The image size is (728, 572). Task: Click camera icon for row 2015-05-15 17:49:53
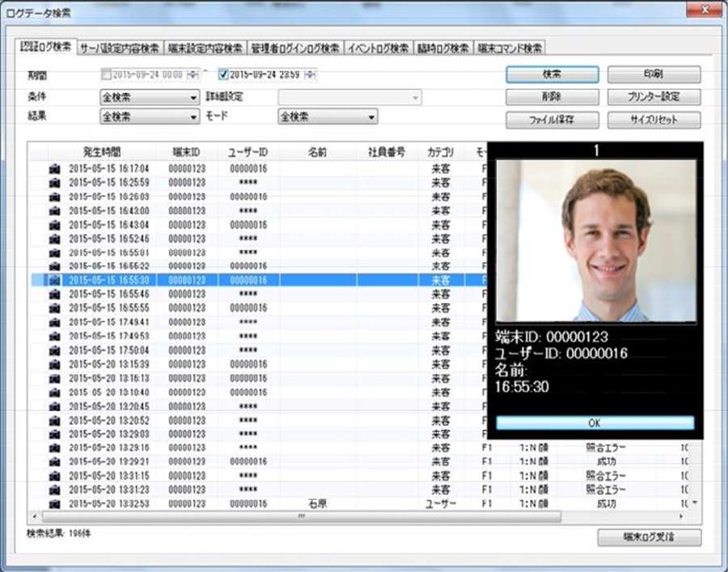(x=54, y=336)
